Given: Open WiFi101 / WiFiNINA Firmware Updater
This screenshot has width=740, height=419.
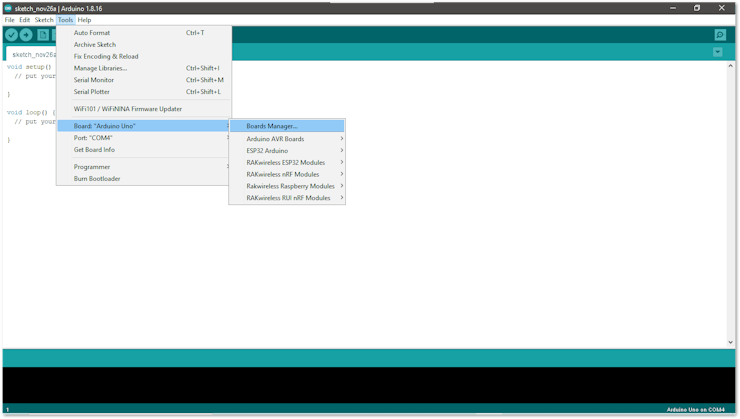Looking at the screenshot, I should tap(144, 109).
